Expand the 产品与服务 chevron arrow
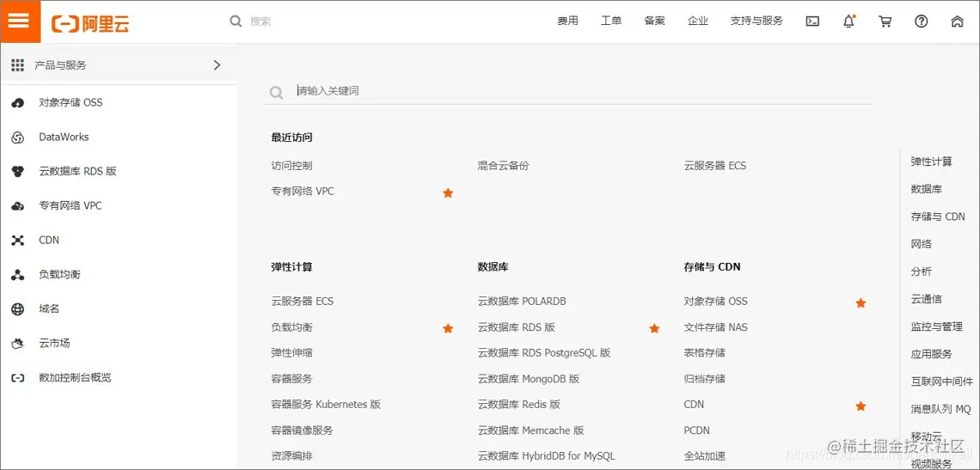The width and height of the screenshot is (980, 470). click(x=217, y=65)
